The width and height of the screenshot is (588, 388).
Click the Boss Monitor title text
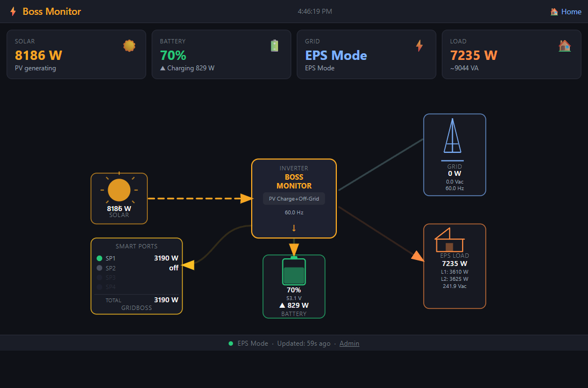click(x=52, y=12)
